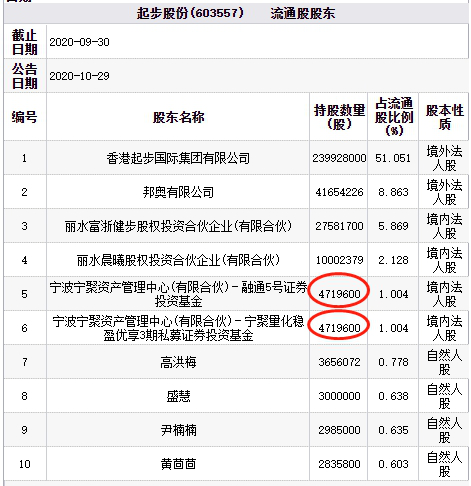Click the deadline date 2020-09-30

pyautogui.click(x=79, y=42)
